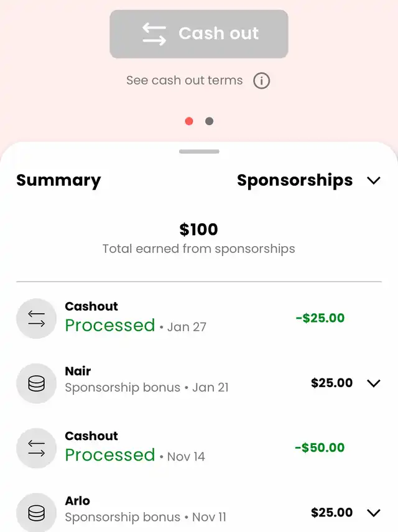Click the Nair $25.00 amount
Image resolution: width=398 pixels, height=532 pixels.
pos(332,383)
